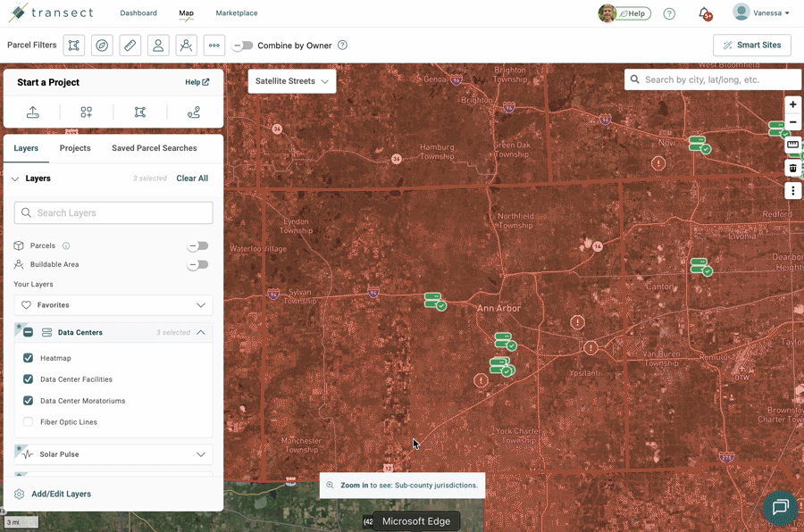
Task: Turn on the Parcels layer toggle
Action: click(x=197, y=245)
